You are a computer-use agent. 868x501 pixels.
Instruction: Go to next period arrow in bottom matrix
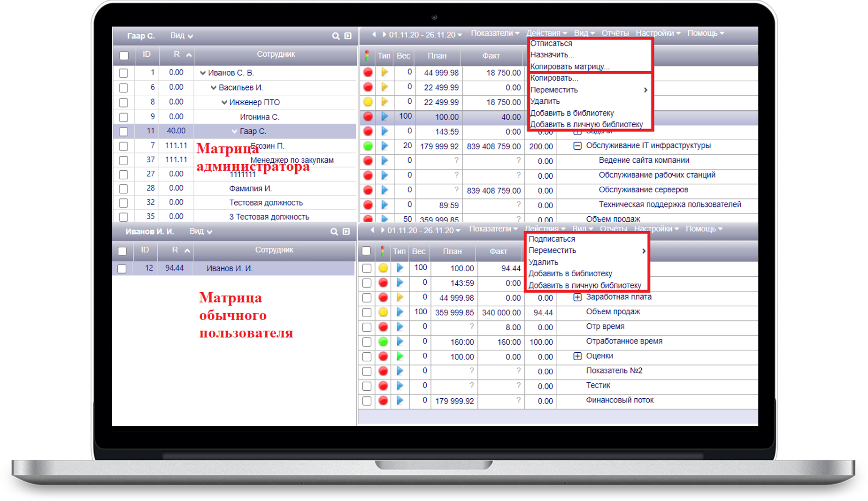click(383, 230)
